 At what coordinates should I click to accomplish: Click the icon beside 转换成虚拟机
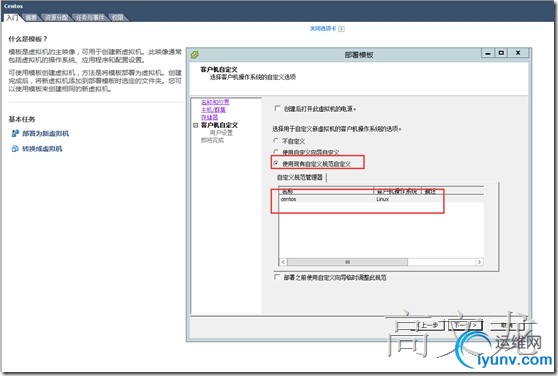pyautogui.click(x=15, y=149)
